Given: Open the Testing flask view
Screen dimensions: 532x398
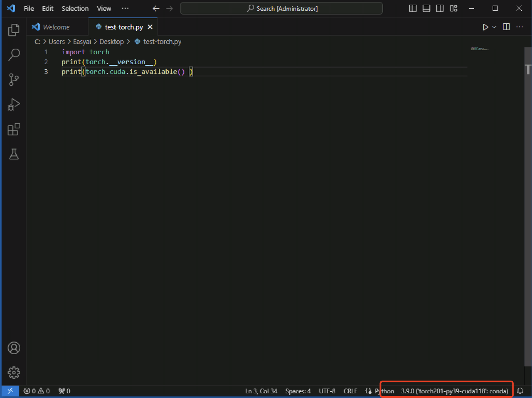Looking at the screenshot, I should tap(14, 154).
